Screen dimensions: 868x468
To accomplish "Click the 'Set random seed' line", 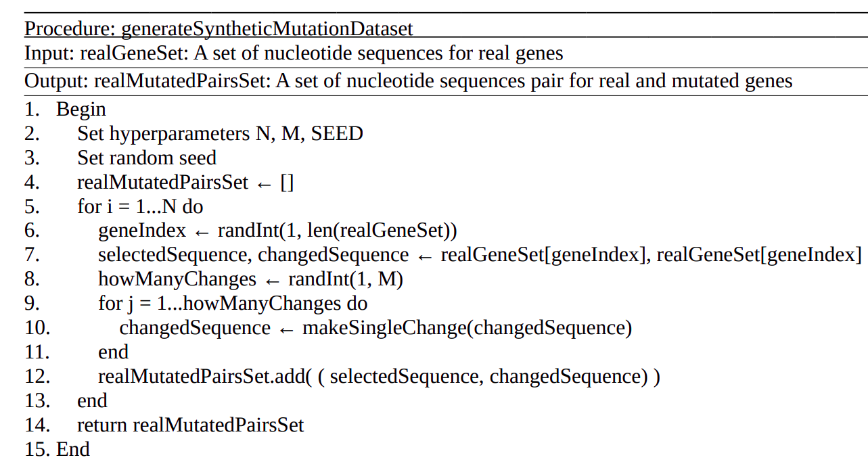I will pyautogui.click(x=147, y=158).
